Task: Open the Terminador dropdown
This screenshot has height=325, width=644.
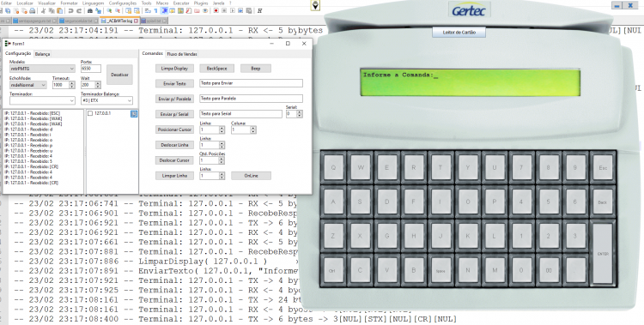Action: 42,100
